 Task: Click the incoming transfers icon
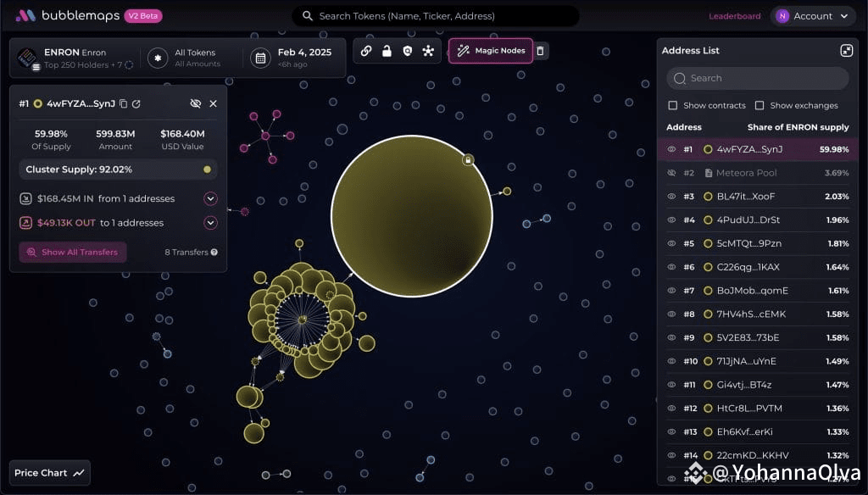click(x=25, y=198)
